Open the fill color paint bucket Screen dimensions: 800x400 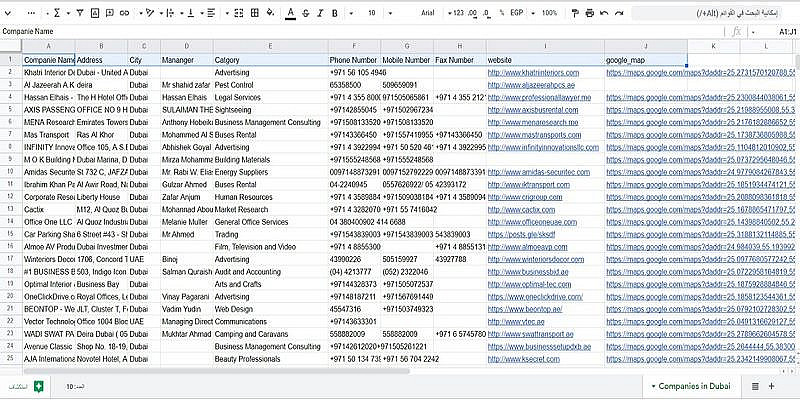(270, 13)
